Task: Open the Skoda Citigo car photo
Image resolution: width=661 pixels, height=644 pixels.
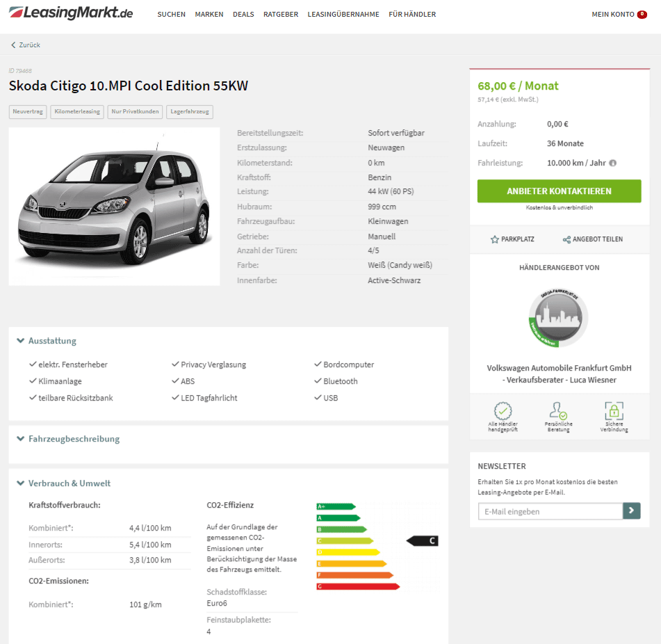Action: point(114,207)
